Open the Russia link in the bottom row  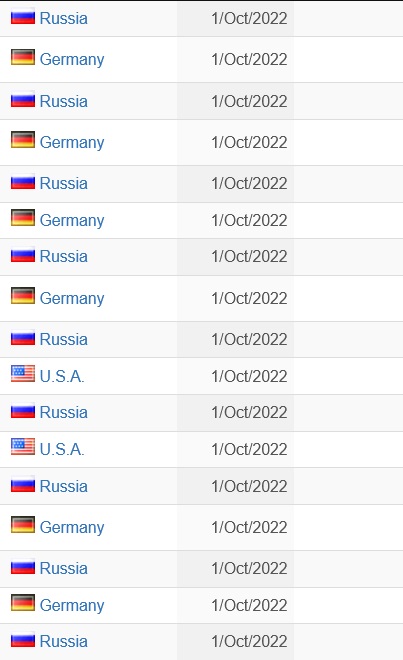coord(64,641)
